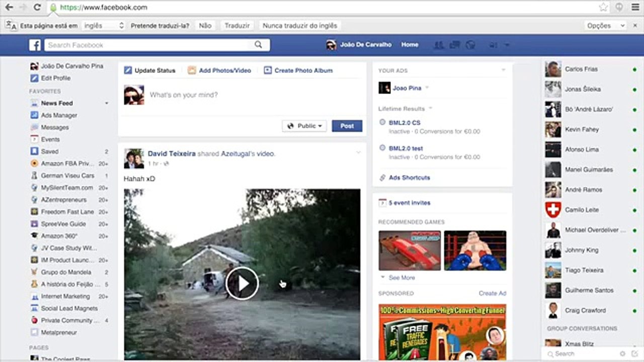Click the search magnifier icon
This screenshot has height=362, width=644.
click(258, 45)
